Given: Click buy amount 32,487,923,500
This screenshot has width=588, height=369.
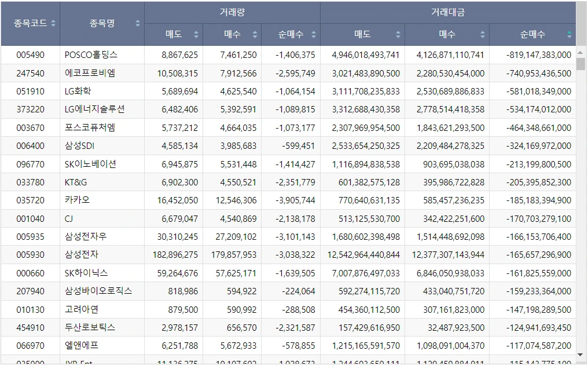Looking at the screenshot, I should pyautogui.click(x=456, y=327).
